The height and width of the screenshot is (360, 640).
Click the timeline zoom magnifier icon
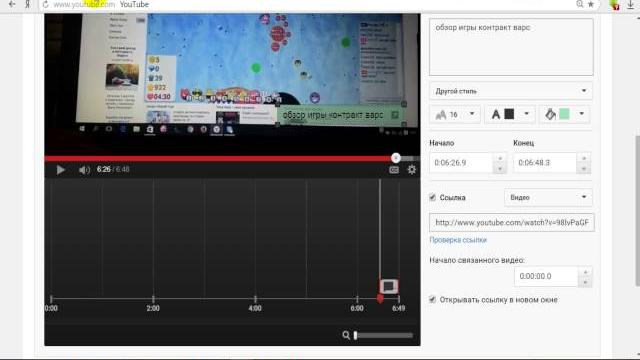(x=346, y=335)
